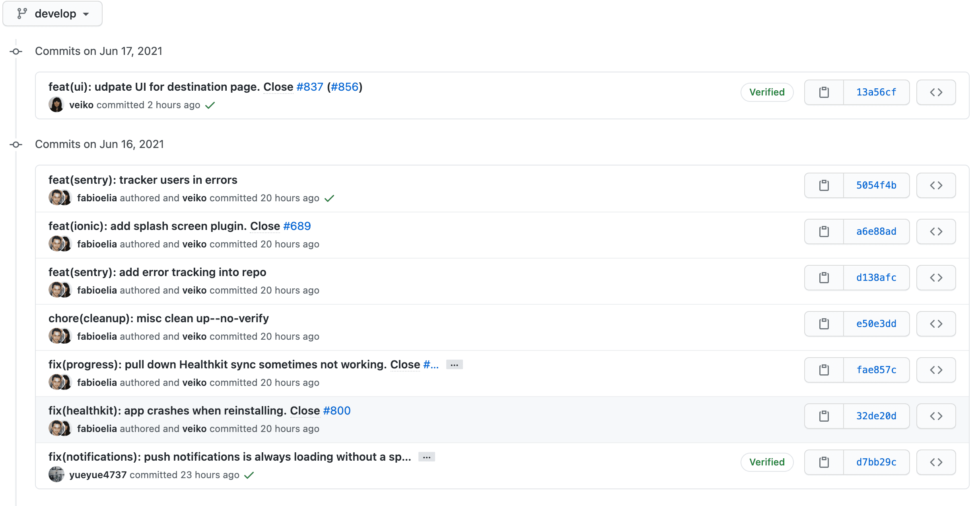The height and width of the screenshot is (506, 980).
Task: Browse repository at commit fae857c
Action: pyautogui.click(x=936, y=370)
